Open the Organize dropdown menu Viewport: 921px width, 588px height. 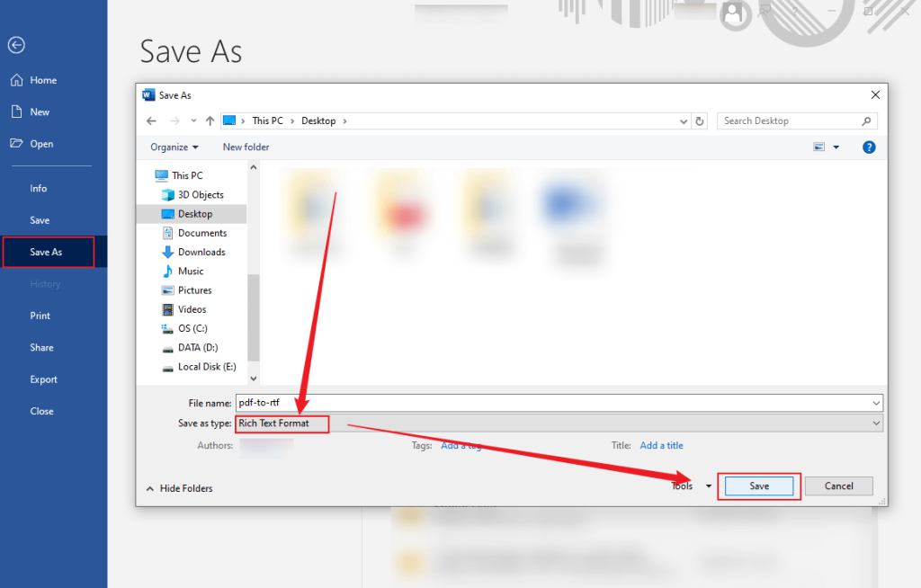point(173,147)
